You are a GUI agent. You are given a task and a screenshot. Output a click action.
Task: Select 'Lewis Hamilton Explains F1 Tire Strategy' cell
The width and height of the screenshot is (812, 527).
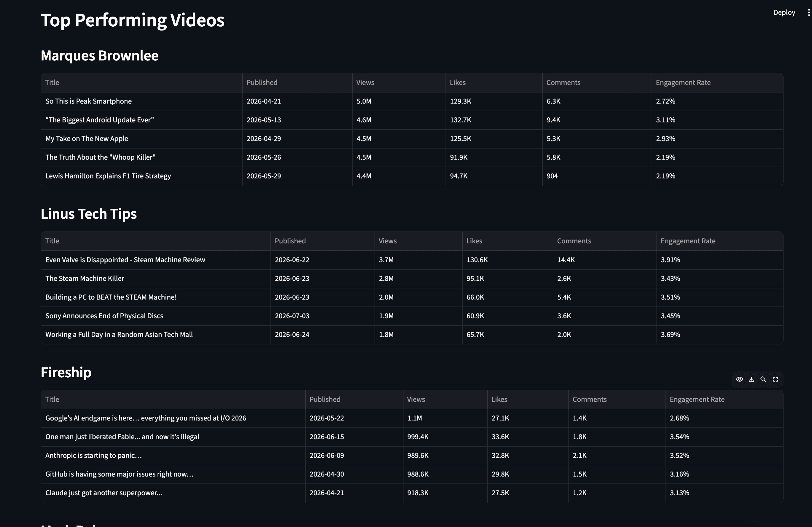(x=141, y=176)
